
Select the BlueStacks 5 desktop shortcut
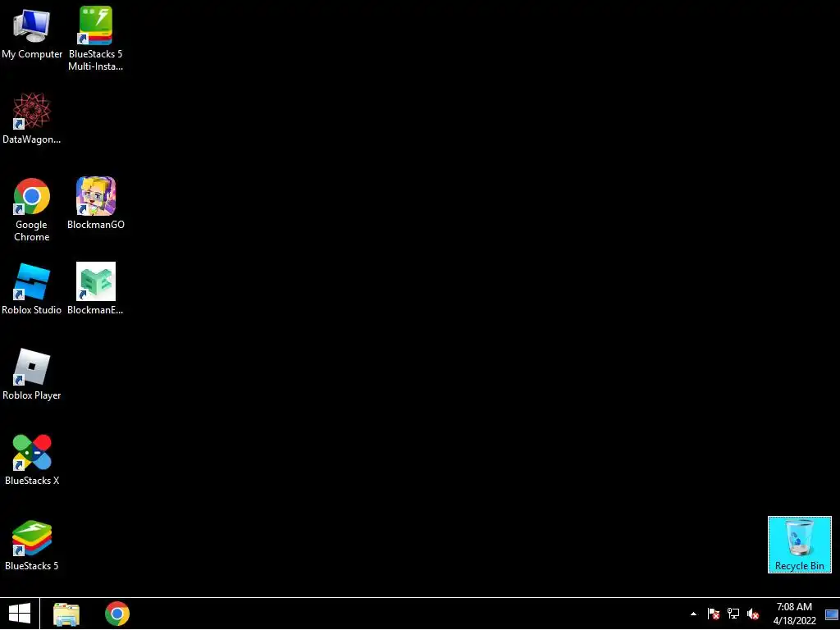[32, 545]
